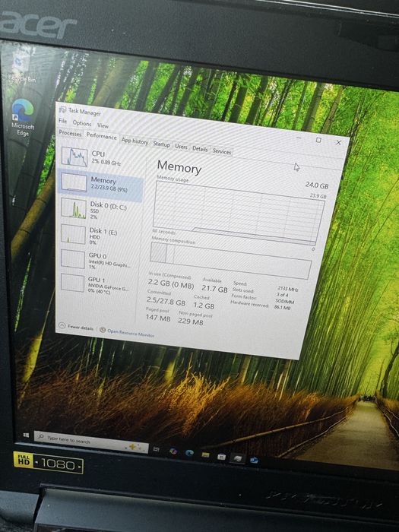Switch to the App history tab
399x532 pixels.
pos(135,141)
